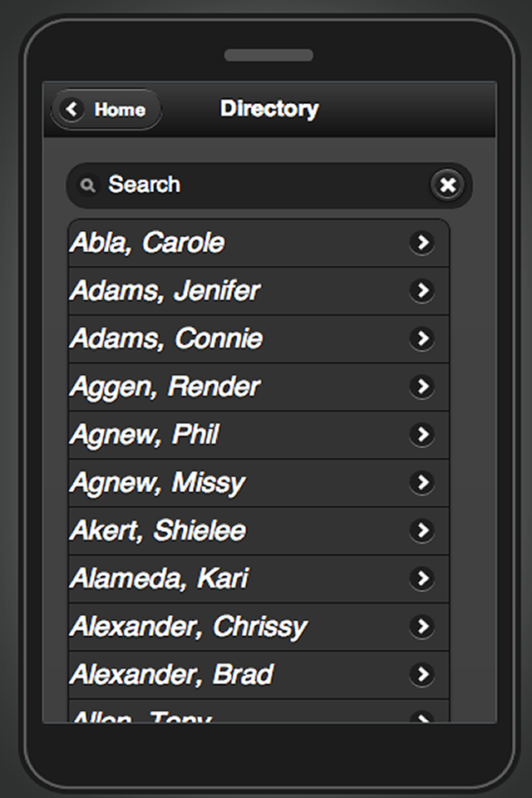Click the search magnifier icon

point(88,185)
